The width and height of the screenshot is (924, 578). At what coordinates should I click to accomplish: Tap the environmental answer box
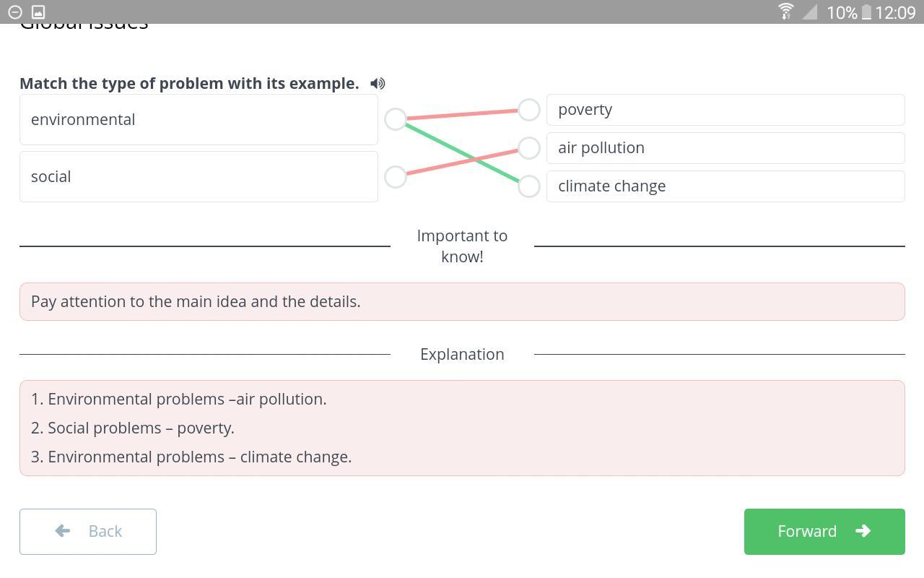[x=199, y=120]
